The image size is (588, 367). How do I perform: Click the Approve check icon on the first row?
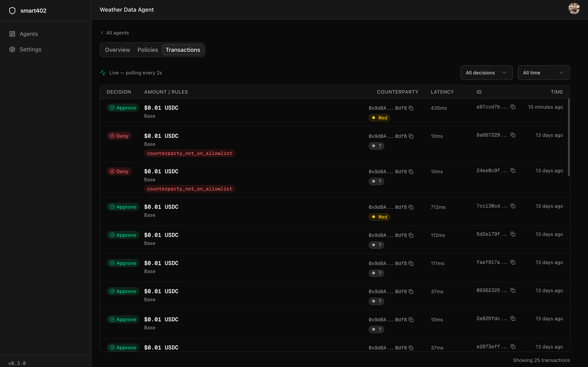pyautogui.click(x=112, y=107)
